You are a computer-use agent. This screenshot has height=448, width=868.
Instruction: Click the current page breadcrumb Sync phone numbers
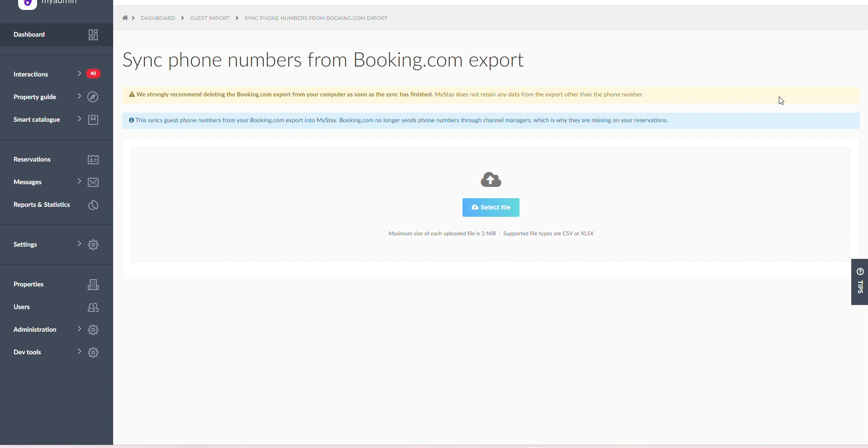[x=316, y=18]
